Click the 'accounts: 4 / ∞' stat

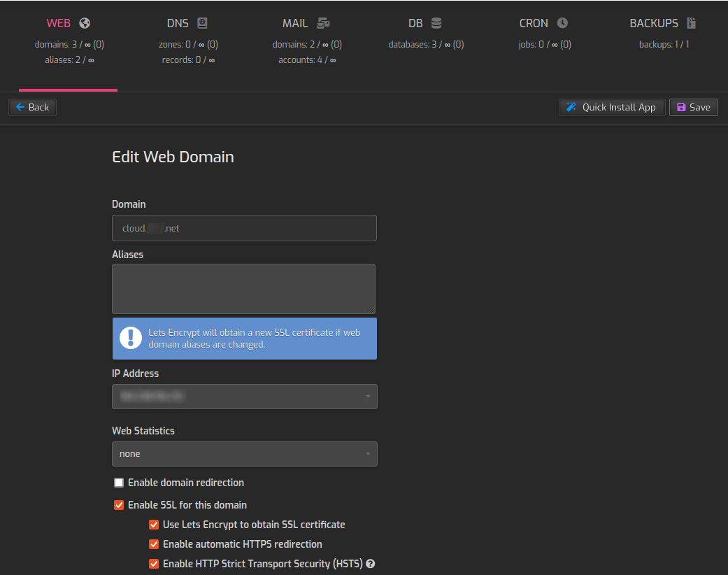pos(307,60)
